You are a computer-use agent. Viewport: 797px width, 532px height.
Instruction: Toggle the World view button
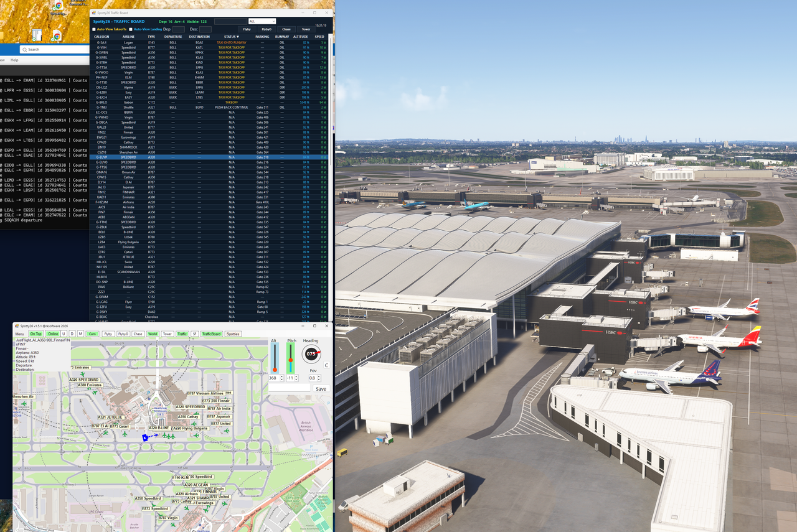[153, 334]
